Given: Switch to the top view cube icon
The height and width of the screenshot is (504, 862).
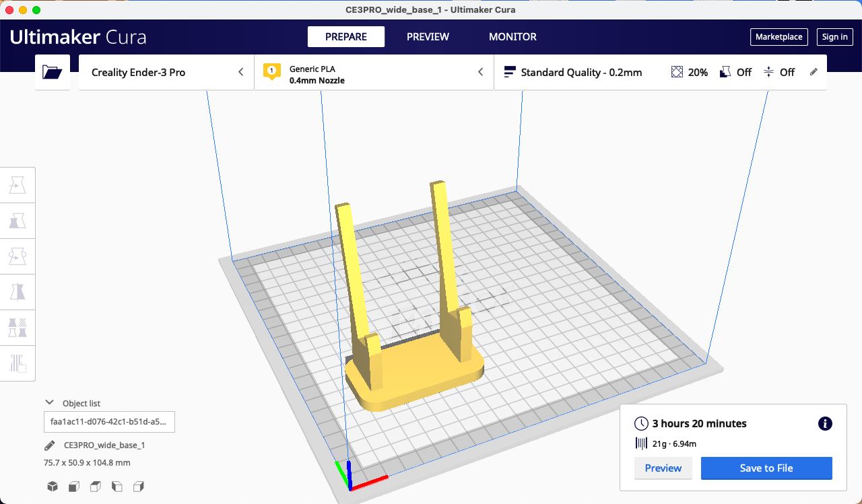Looking at the screenshot, I should point(96,487).
